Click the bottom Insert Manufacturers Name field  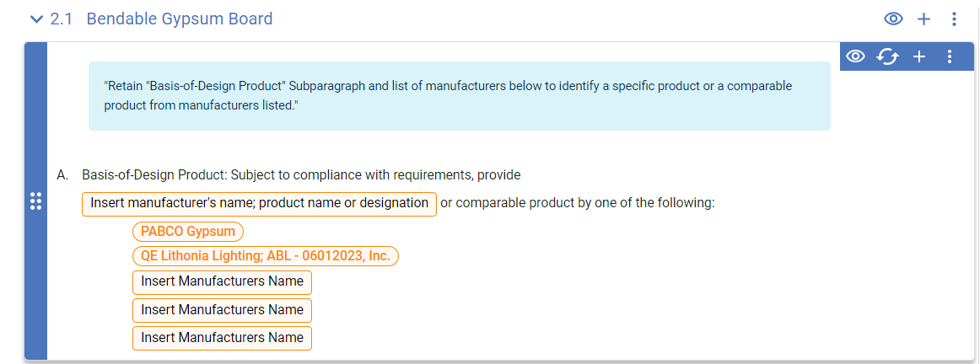(x=222, y=338)
